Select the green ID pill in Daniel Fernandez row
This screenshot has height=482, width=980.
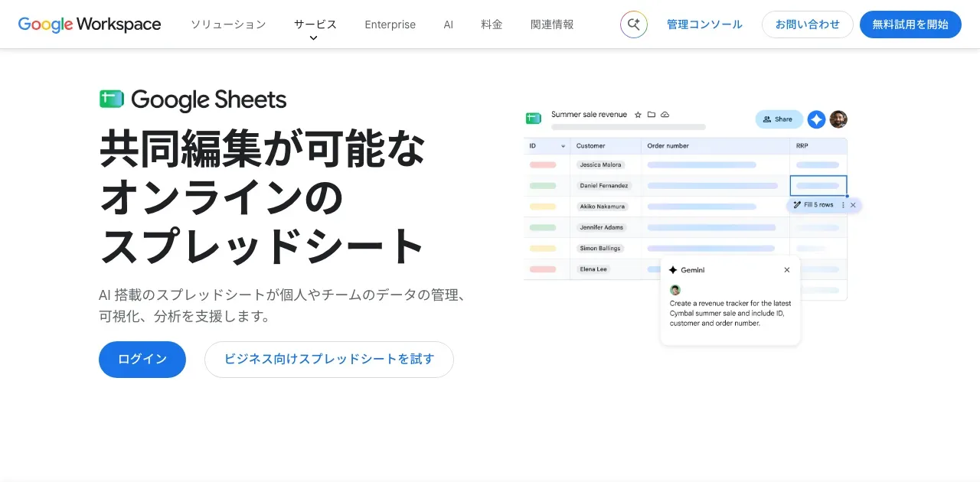[x=543, y=186]
